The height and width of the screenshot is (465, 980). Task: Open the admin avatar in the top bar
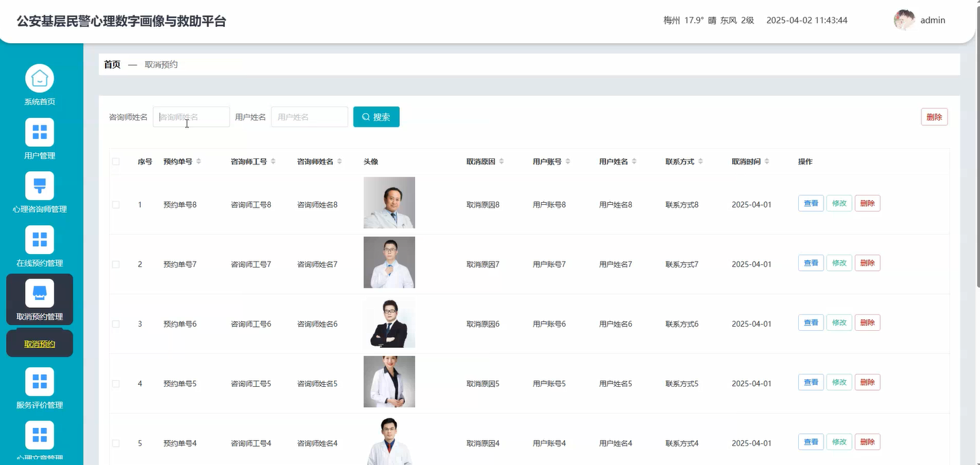click(904, 20)
